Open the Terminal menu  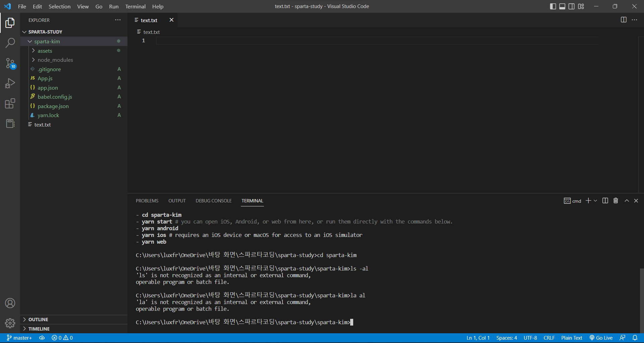[135, 6]
